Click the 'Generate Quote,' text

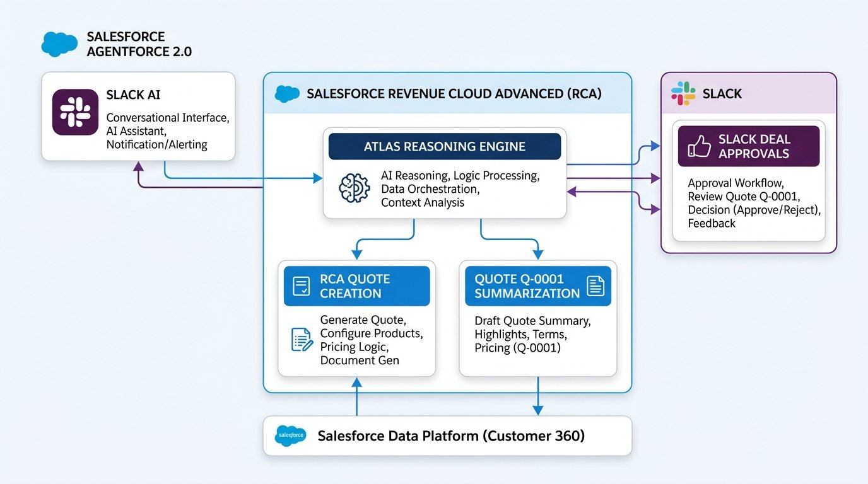point(363,320)
